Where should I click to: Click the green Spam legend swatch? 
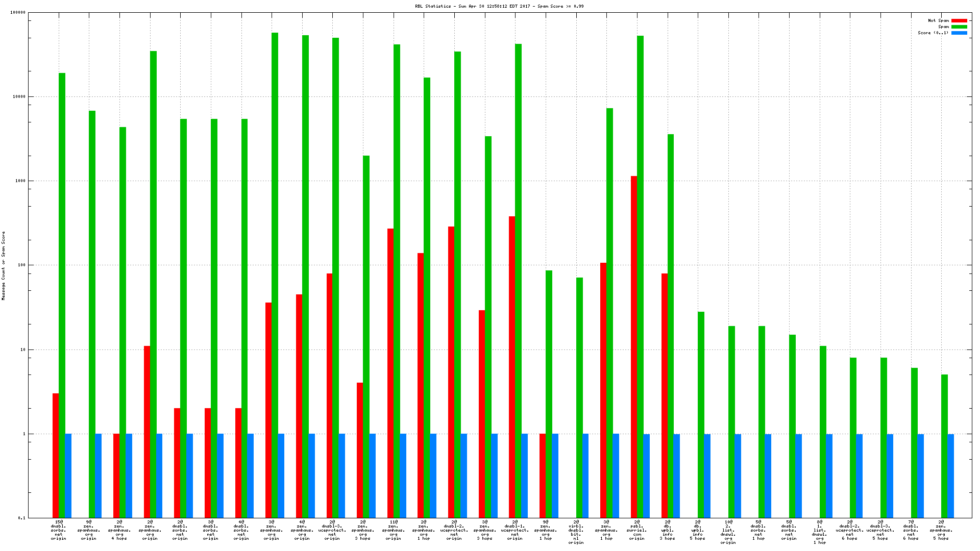coord(959,27)
